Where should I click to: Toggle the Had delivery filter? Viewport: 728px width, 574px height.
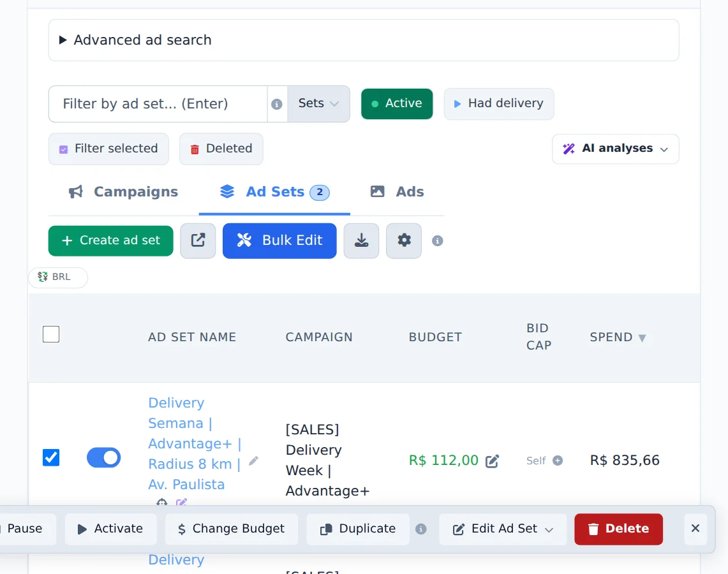click(x=499, y=103)
